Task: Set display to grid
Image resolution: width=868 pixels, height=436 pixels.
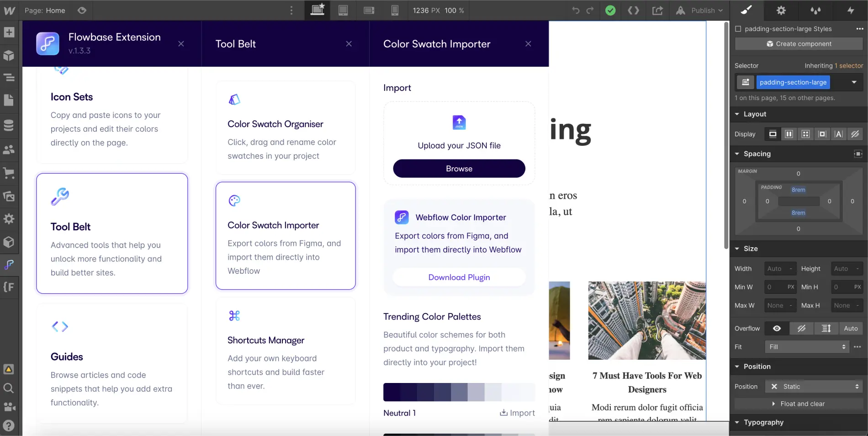Action: 805,134
